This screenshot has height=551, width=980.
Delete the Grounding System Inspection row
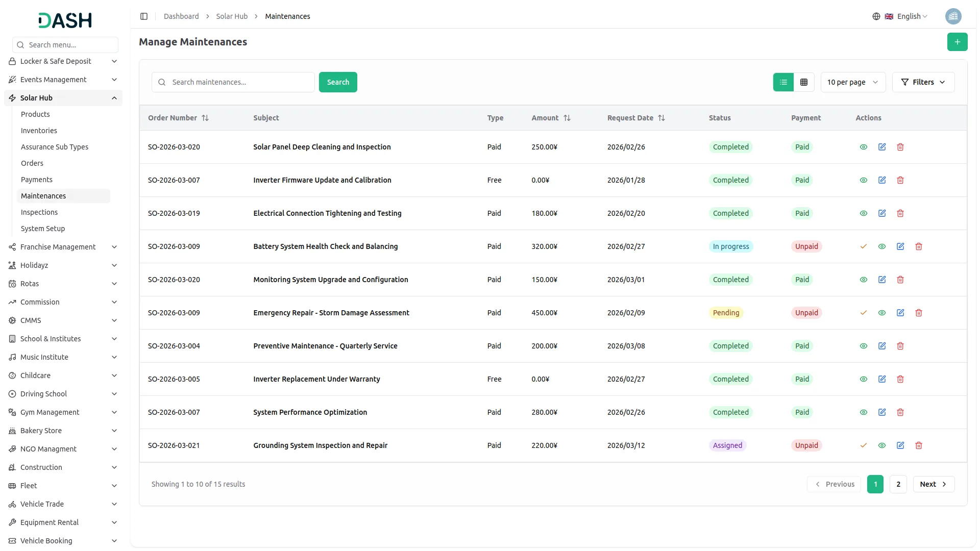[x=919, y=445]
